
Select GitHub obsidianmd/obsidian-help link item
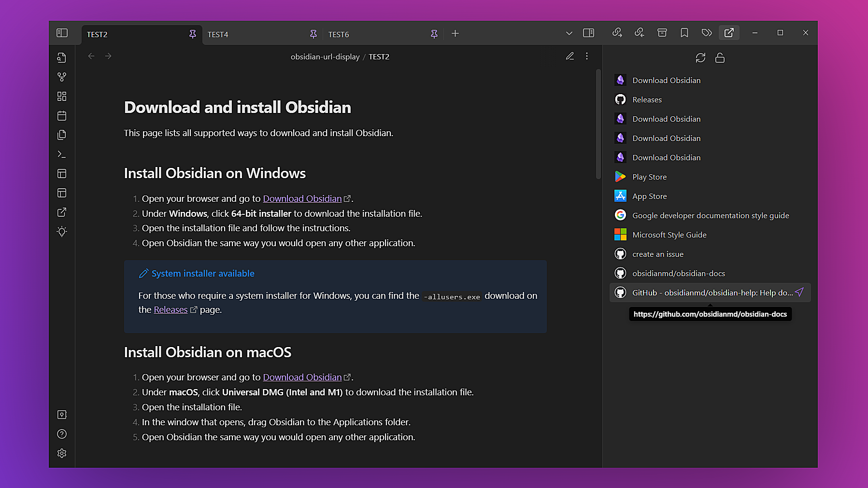point(710,293)
